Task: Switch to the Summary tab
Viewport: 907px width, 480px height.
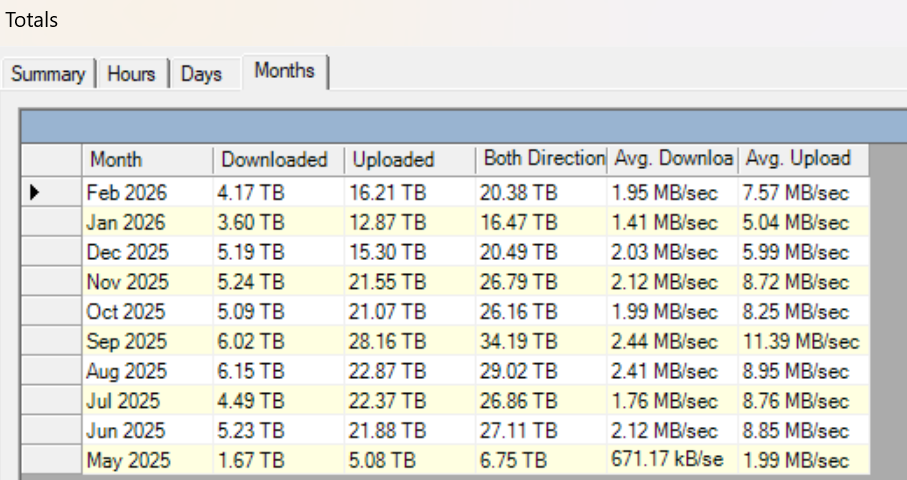Action: [x=49, y=73]
